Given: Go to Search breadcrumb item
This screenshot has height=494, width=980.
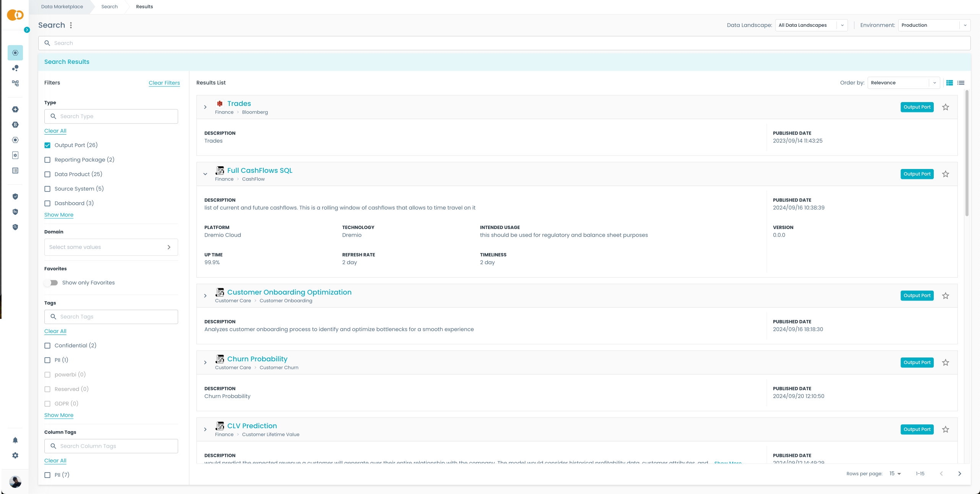Looking at the screenshot, I should [109, 6].
